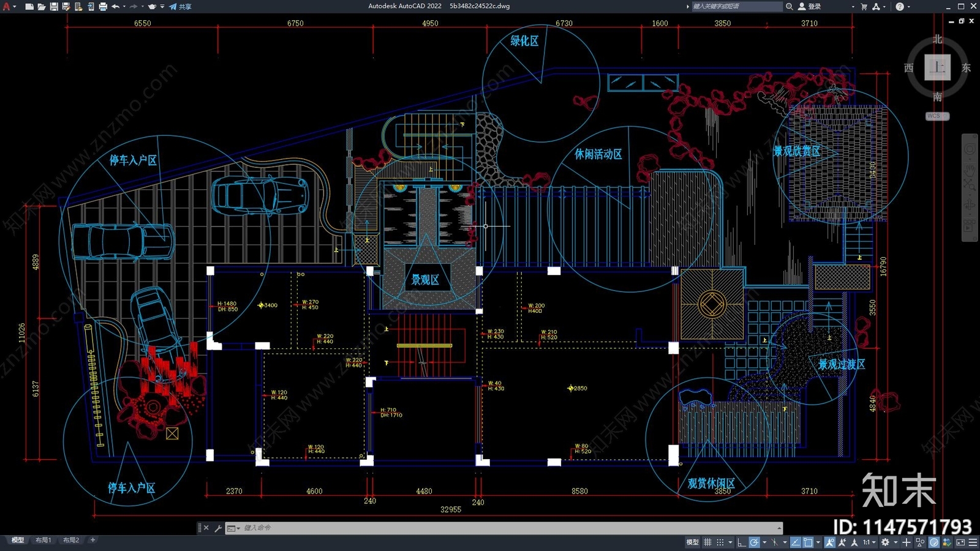Click ViewCube east direction 东
The width and height of the screenshot is (980, 551).
pos(966,67)
